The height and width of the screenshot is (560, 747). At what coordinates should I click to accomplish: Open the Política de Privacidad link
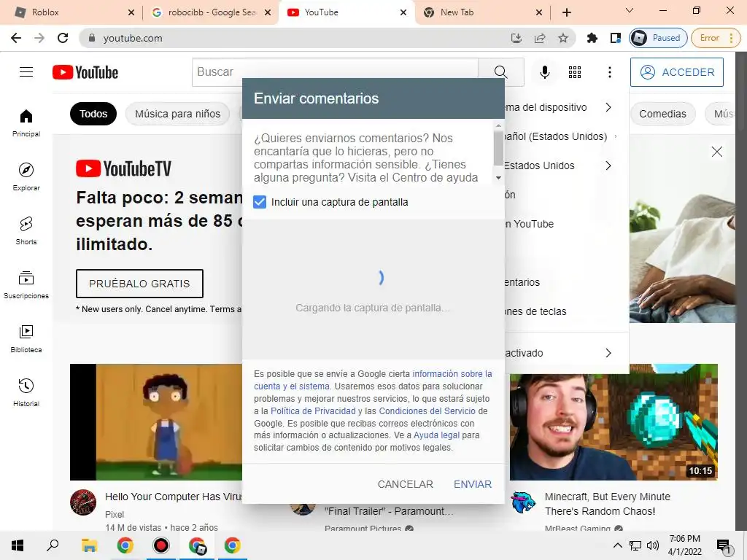[x=313, y=411]
